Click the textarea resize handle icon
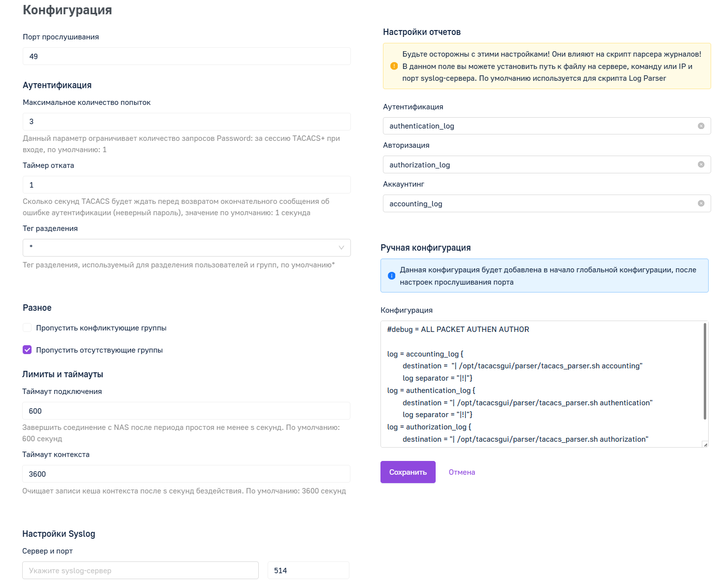 (x=705, y=444)
